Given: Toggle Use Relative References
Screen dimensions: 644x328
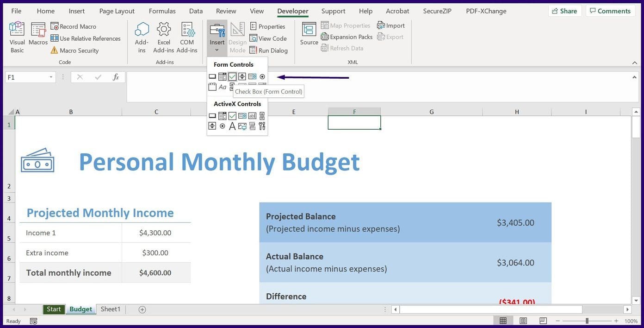Looking at the screenshot, I should tap(86, 38).
